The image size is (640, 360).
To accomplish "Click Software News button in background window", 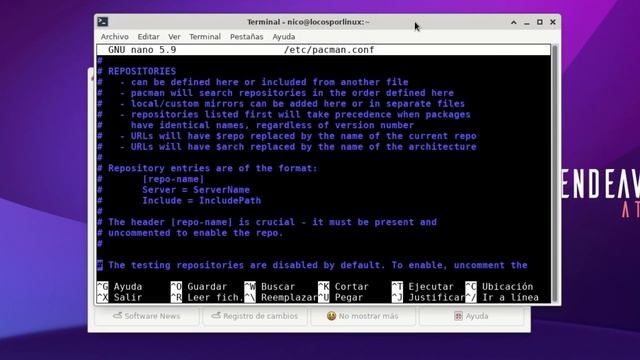I will coord(147,316).
